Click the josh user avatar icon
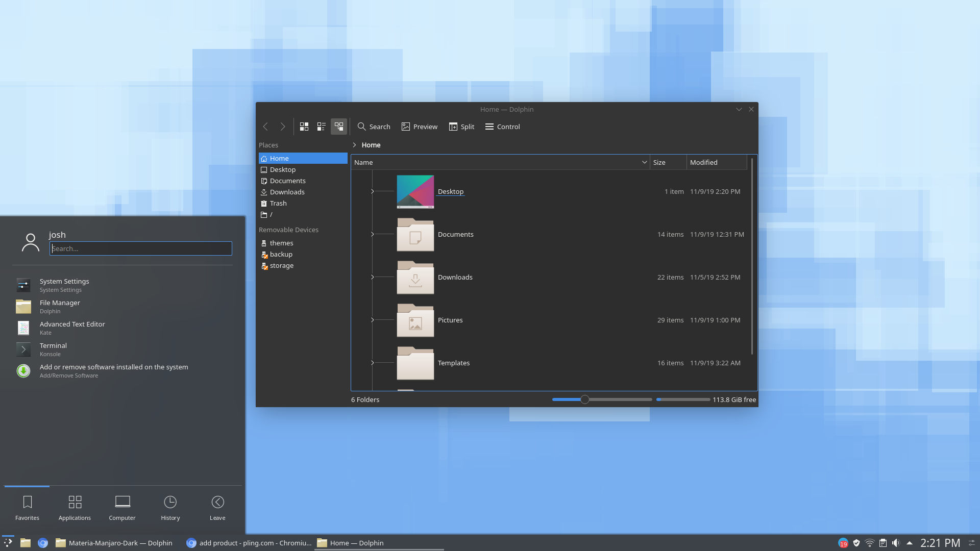The height and width of the screenshot is (551, 980). coord(31,242)
